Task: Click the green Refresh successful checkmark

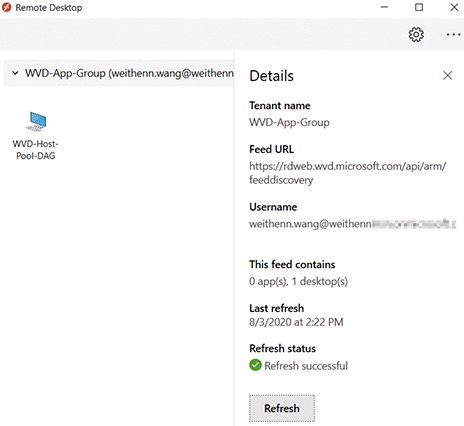Action: (255, 365)
